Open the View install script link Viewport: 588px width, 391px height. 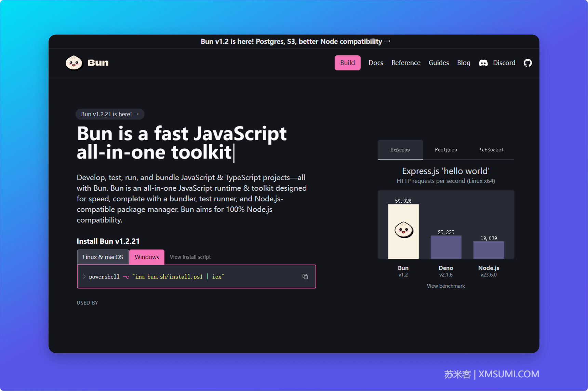pyautogui.click(x=190, y=257)
